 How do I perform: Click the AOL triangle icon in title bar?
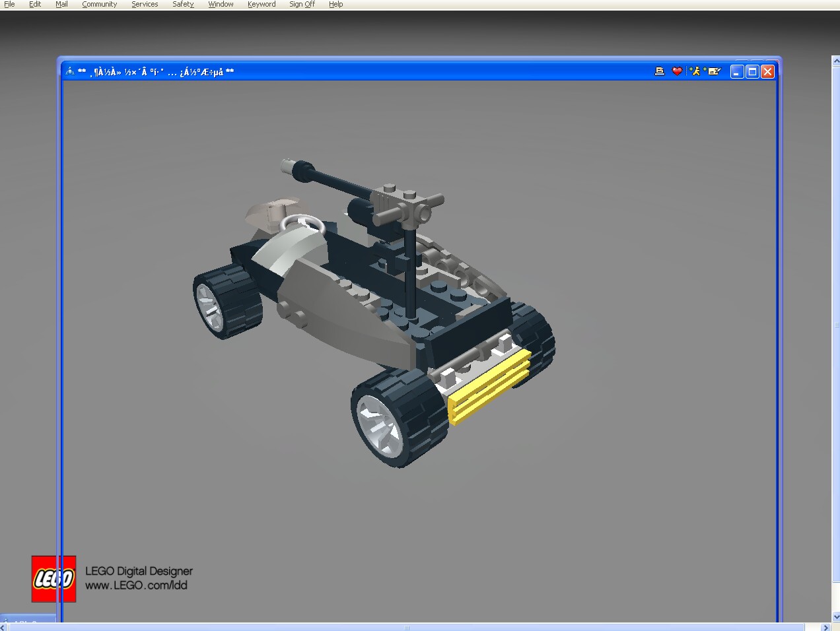(70, 71)
